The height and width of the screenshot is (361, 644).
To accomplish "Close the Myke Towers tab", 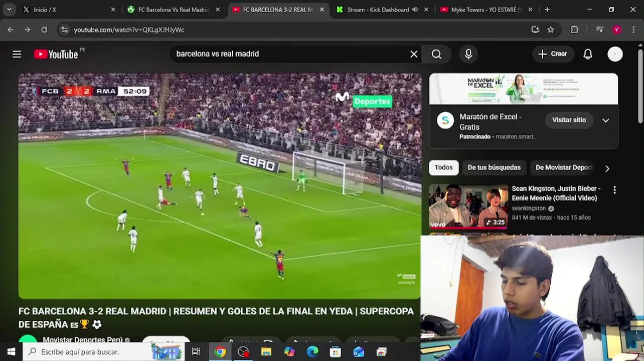I will 530,10.
